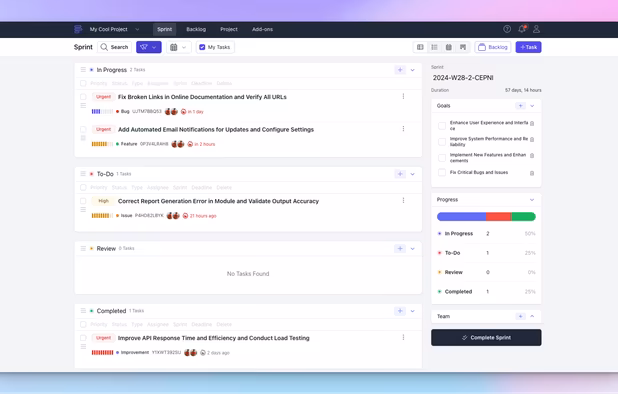
Task: Add a task to Review section
Action: [400, 249]
